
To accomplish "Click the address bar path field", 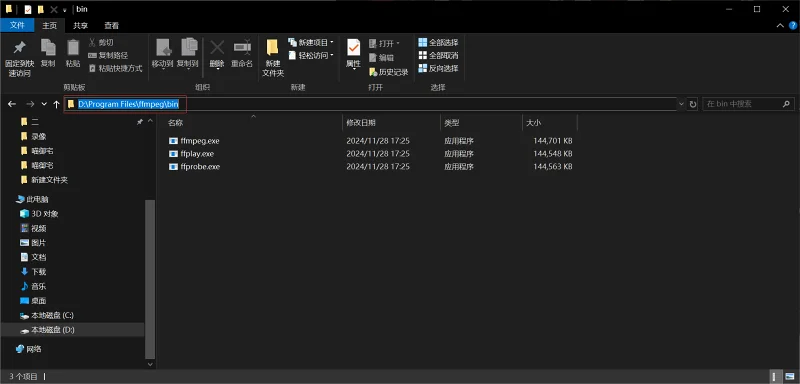I will click(370, 104).
